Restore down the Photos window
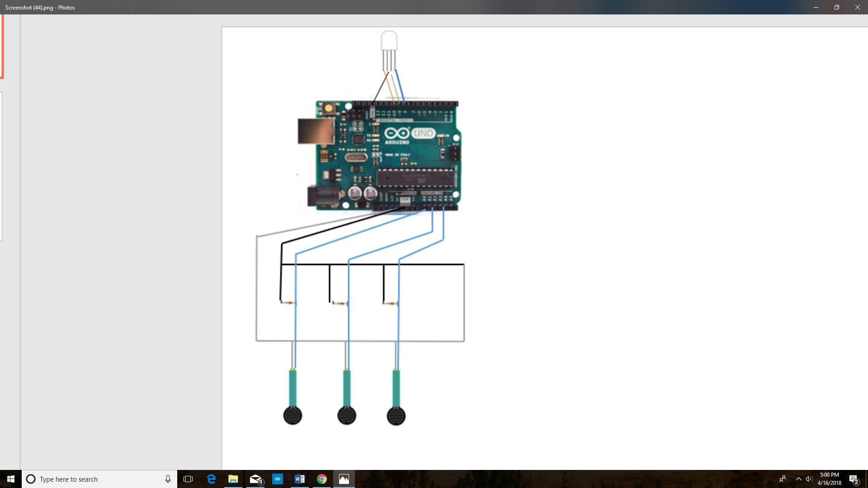The width and height of the screenshot is (868, 488). coord(836,7)
